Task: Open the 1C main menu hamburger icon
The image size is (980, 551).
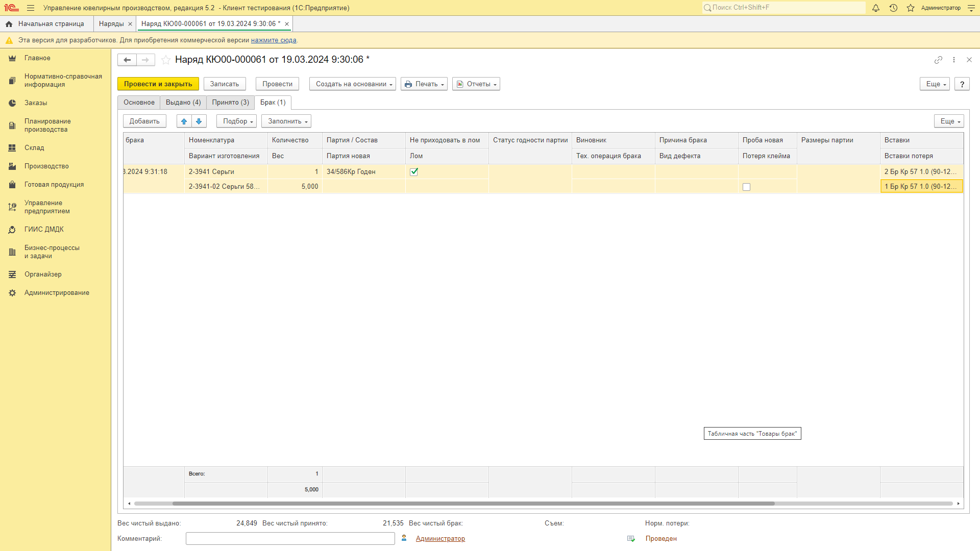Action: pos(31,8)
